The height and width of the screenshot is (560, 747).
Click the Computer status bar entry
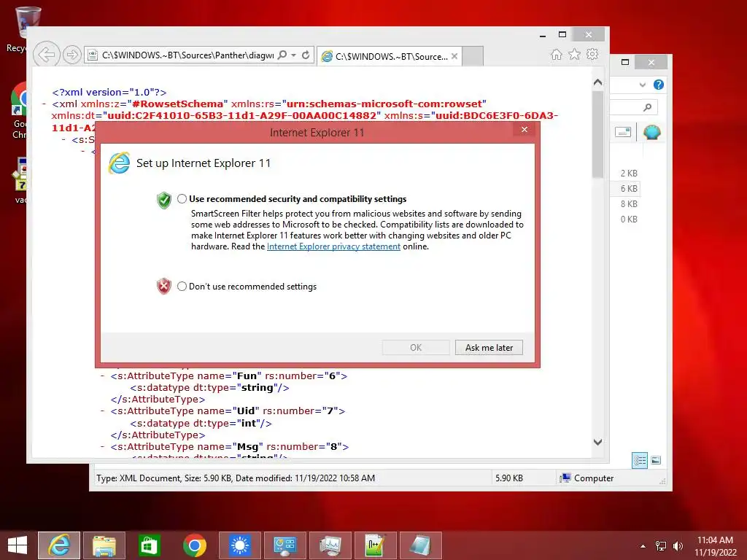coord(587,478)
